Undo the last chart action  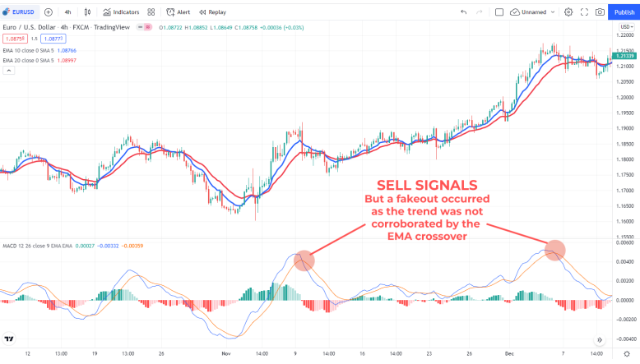(x=464, y=12)
